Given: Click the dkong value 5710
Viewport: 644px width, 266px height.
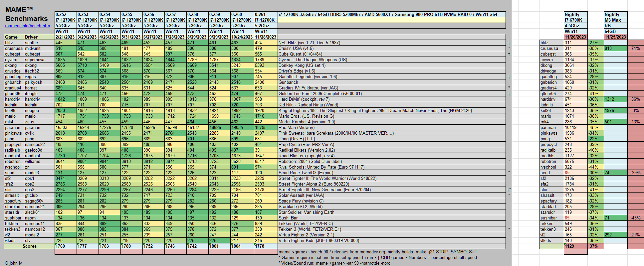Looking at the screenshot, I should [88, 65].
